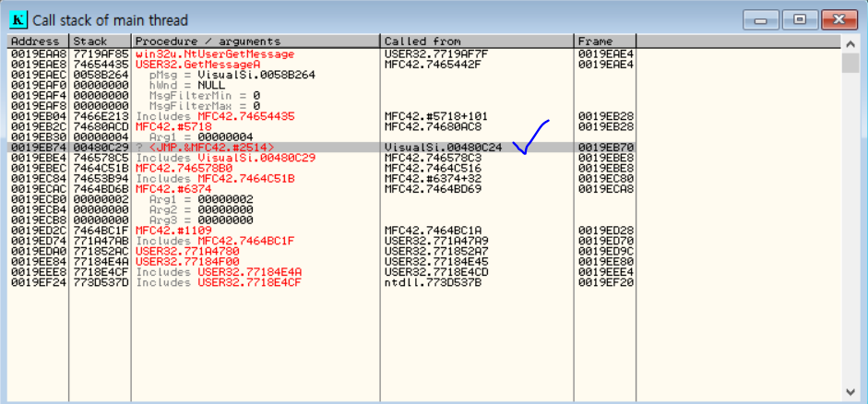Image resolution: width=868 pixels, height=404 pixels.
Task: Click the Procedure / arguments column header
Action: 256,42
